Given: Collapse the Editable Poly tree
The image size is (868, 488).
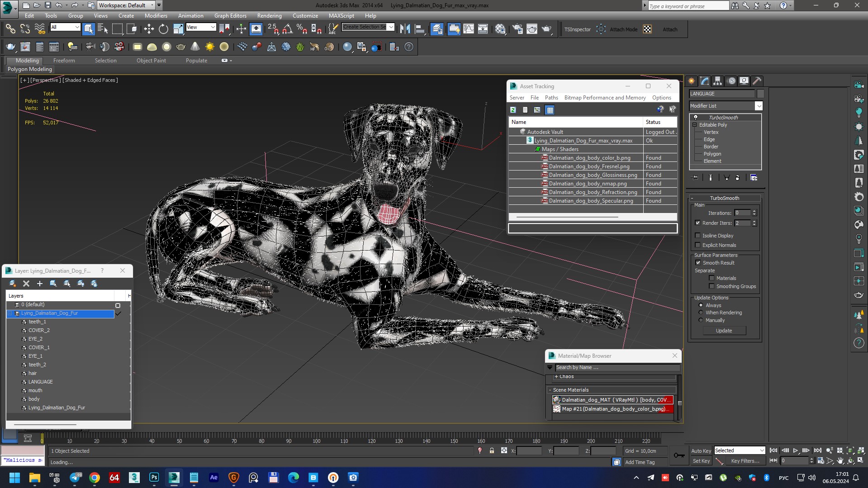Looking at the screenshot, I should tap(694, 125).
